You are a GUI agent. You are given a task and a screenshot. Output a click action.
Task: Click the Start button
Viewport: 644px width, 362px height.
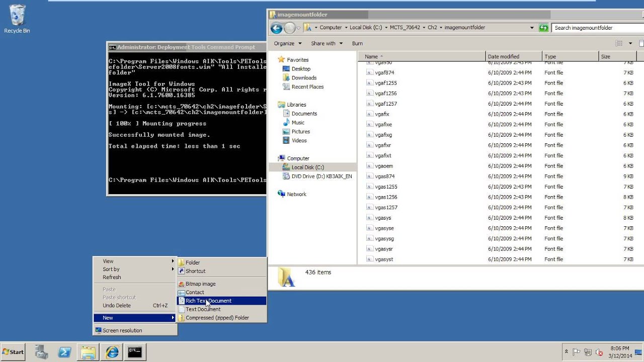pyautogui.click(x=13, y=352)
